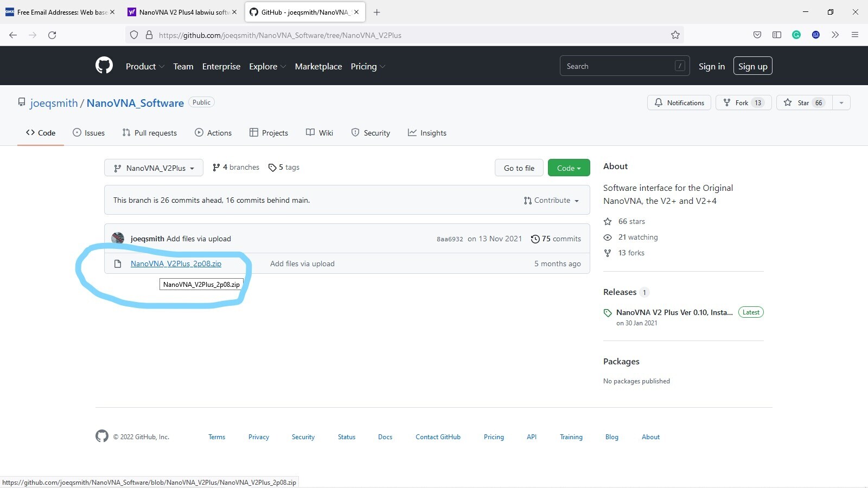The height and width of the screenshot is (488, 868).
Task: Click the Sign up button
Action: pos(752,66)
